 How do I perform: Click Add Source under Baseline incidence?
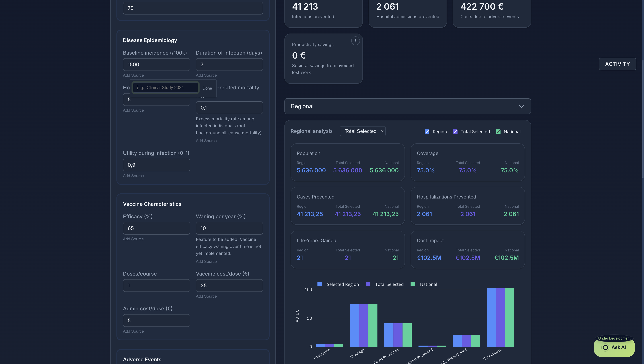133,75
